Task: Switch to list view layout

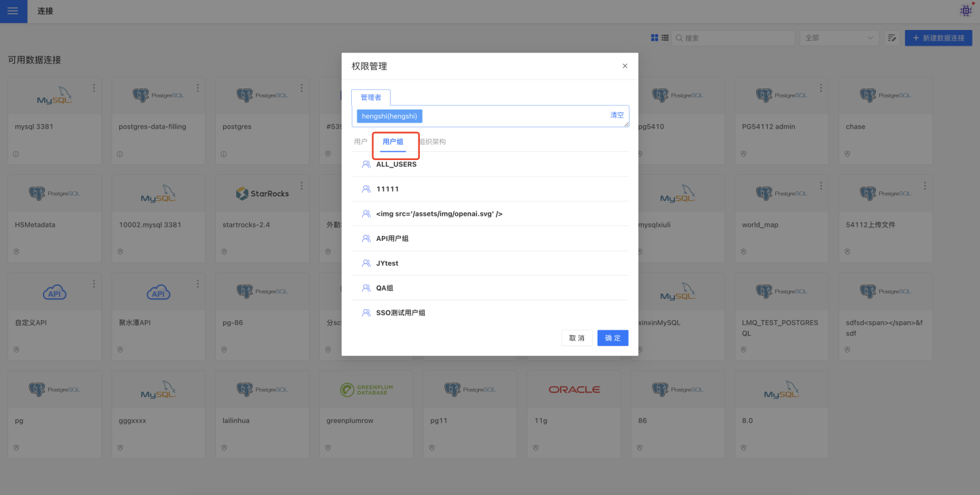Action: tap(665, 38)
